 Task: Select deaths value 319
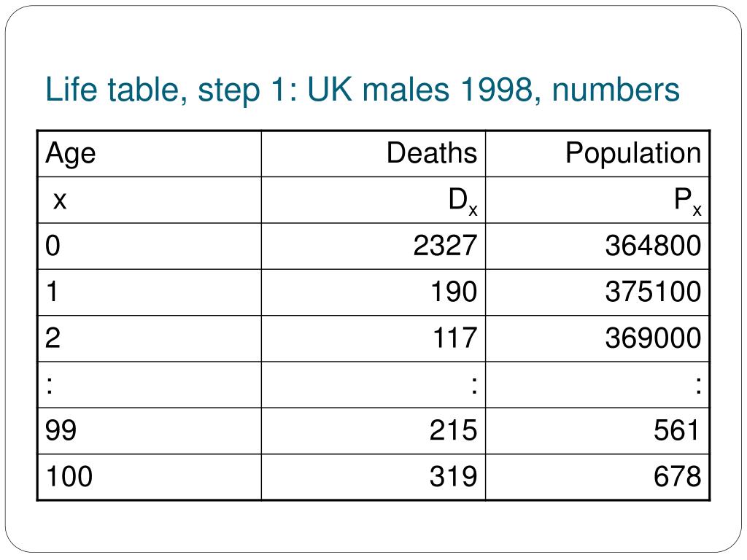click(453, 476)
